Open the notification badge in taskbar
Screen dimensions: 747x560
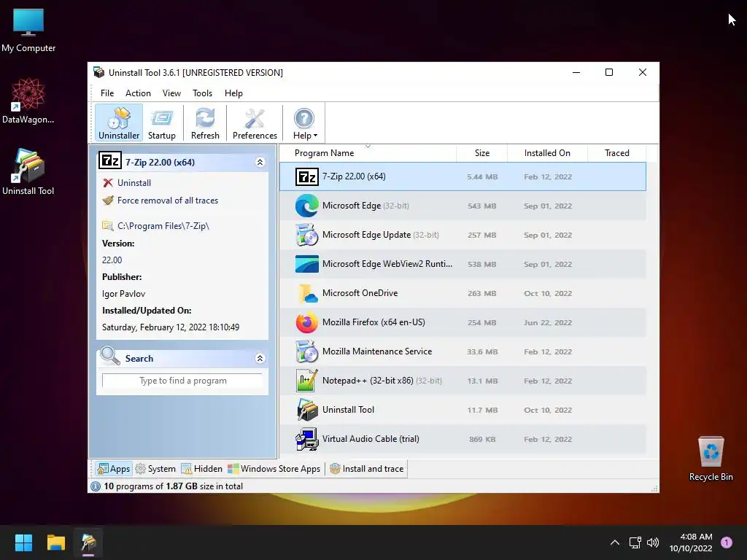tap(727, 542)
